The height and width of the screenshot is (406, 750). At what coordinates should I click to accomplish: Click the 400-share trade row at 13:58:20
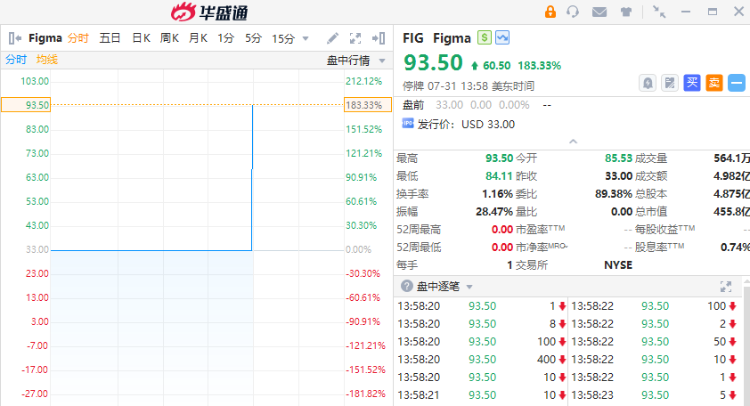coord(482,360)
